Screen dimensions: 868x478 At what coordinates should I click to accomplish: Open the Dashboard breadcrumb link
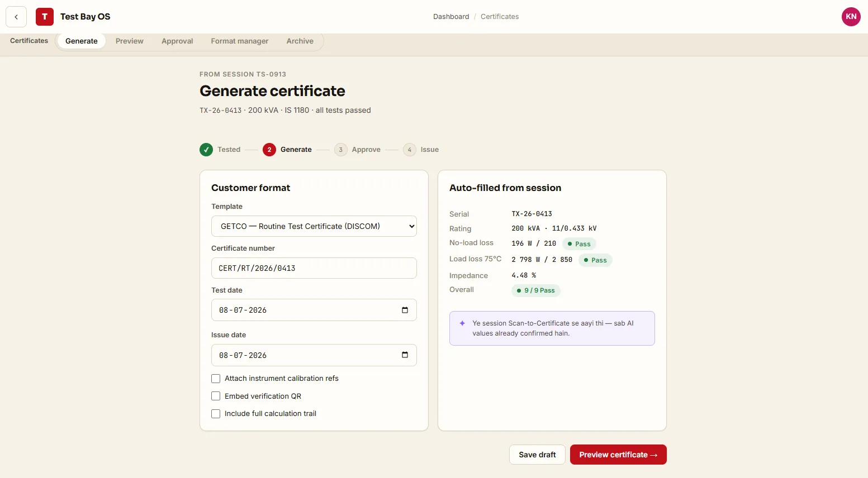coord(451,17)
